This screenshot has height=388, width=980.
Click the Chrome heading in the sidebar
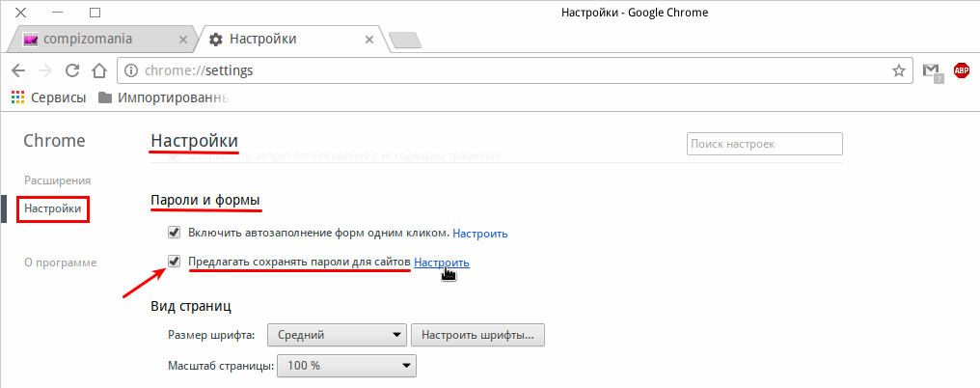pos(54,141)
